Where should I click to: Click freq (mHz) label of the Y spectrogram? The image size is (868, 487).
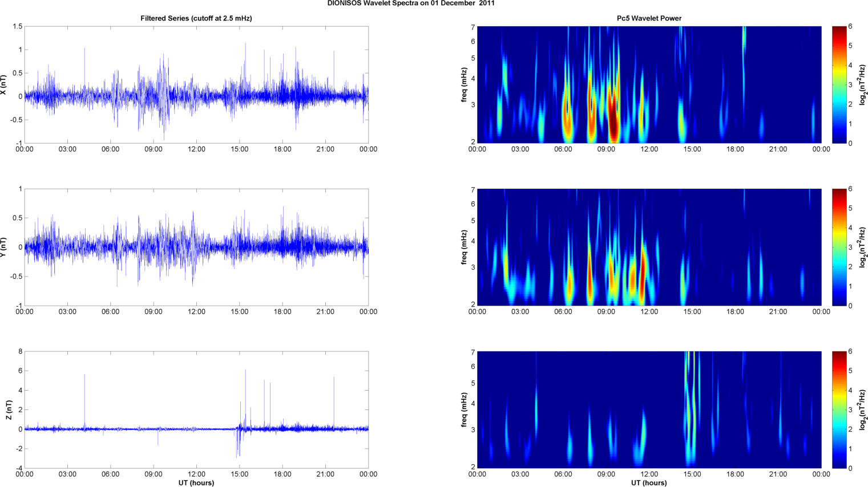point(465,247)
